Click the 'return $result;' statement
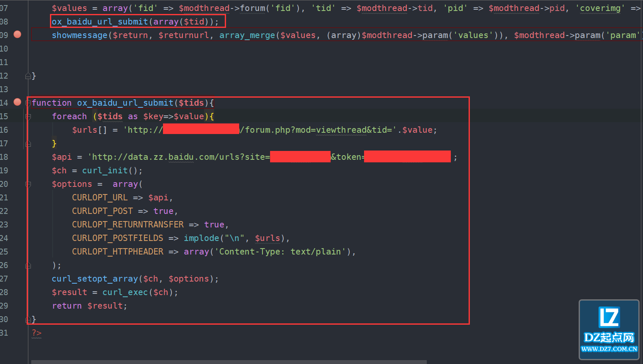Screen dimensions: 643x364 click(90, 306)
